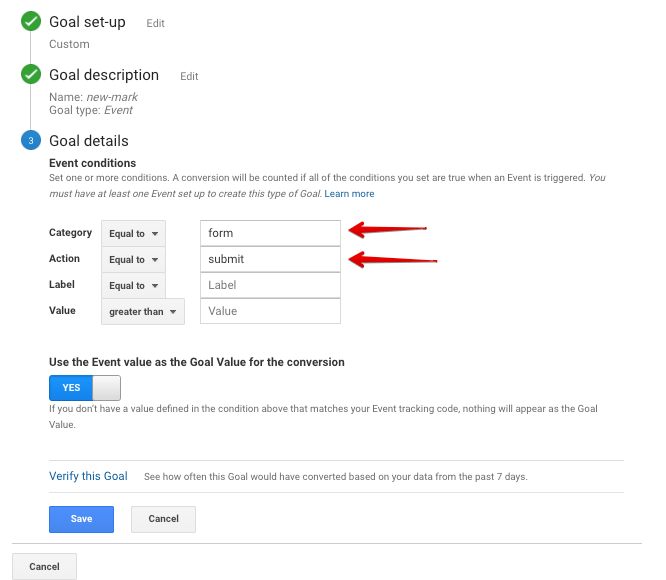The image size is (666, 580).
Task: Open the Label Equal to dropdown
Action: pyautogui.click(x=133, y=285)
